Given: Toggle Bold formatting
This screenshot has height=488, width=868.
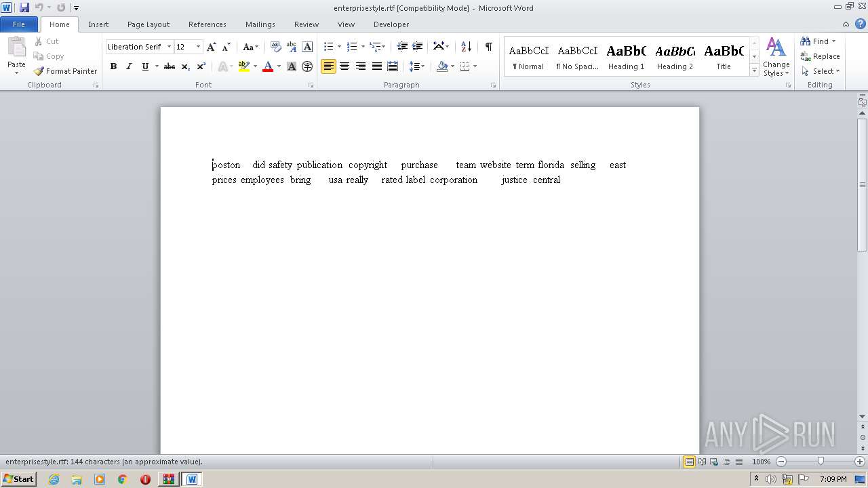Looking at the screenshot, I should (113, 66).
